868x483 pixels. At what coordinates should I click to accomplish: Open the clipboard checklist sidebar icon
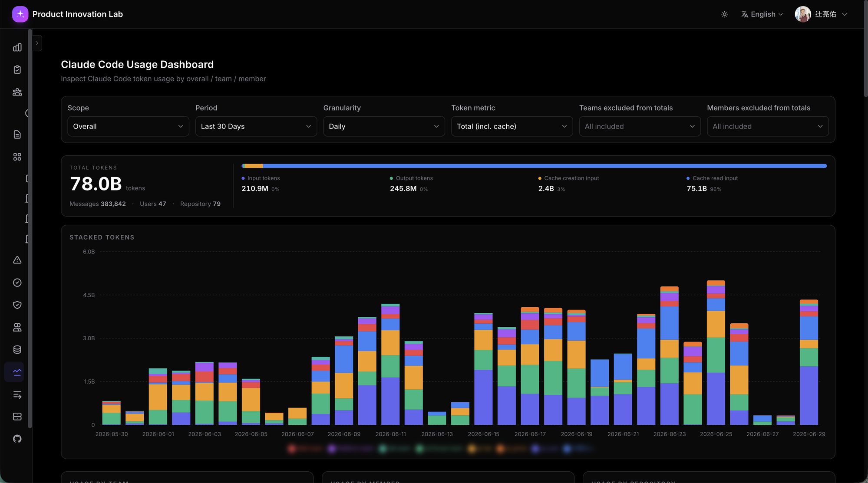tap(17, 69)
